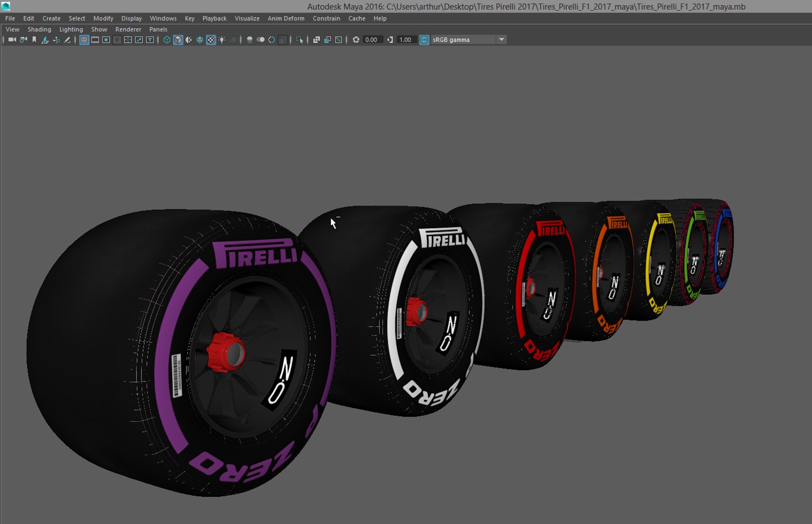Click the Screen Space Ambient Occlusion icon
812x524 pixels.
pyautogui.click(x=249, y=40)
